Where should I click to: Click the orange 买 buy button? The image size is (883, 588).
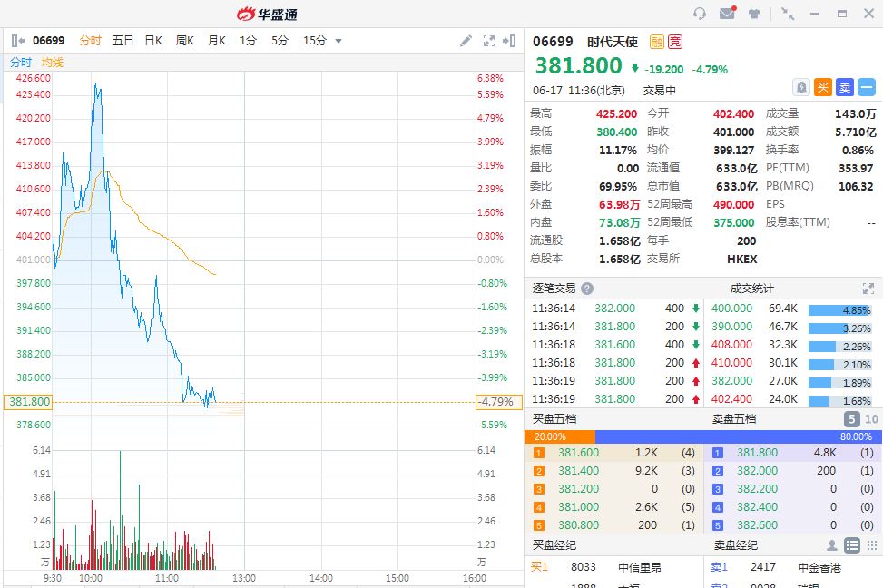tap(822, 87)
